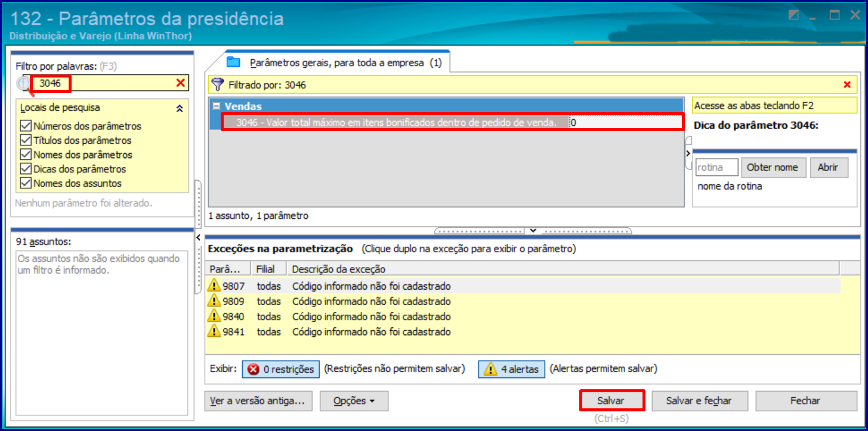Click the right hint-panel collapse arrow
Image resolution: width=868 pixels, height=431 pixels.
[x=688, y=153]
